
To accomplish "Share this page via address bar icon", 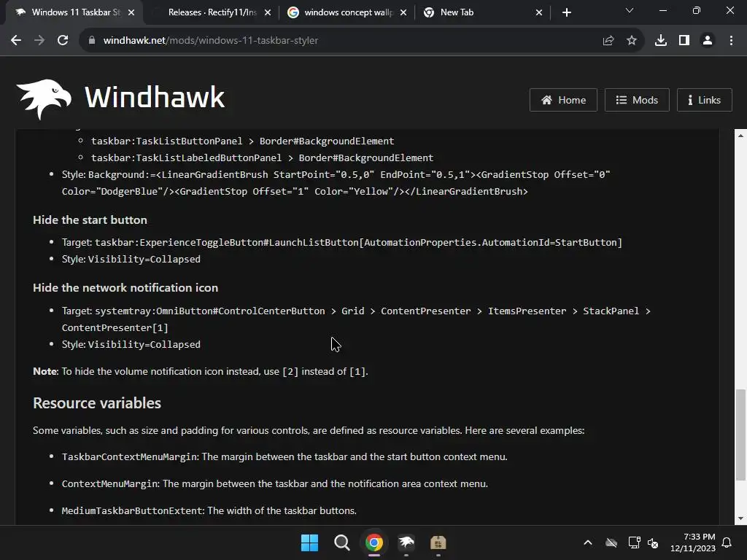I will point(608,41).
